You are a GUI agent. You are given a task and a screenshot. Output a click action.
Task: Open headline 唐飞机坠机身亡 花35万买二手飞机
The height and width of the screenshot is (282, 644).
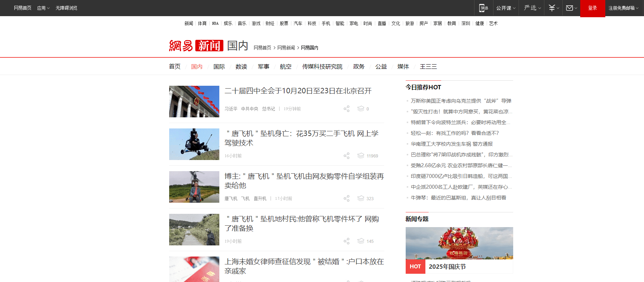301,138
